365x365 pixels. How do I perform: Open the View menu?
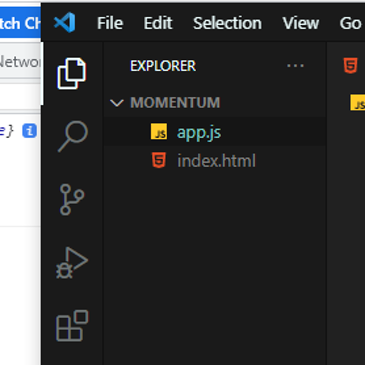(301, 23)
